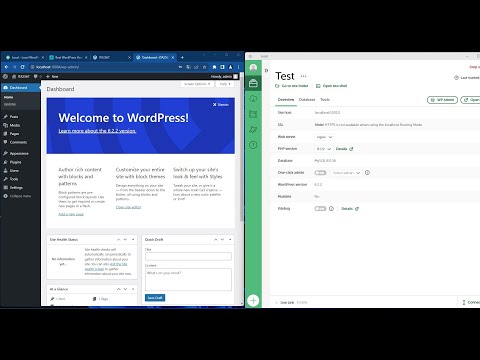Click the Quick Draft Title field

click(188, 256)
